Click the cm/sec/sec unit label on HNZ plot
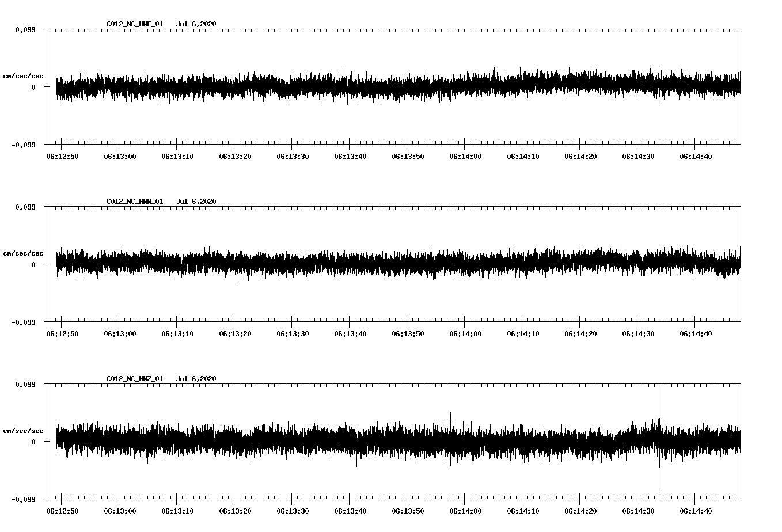The image size is (782, 532). 23,431
